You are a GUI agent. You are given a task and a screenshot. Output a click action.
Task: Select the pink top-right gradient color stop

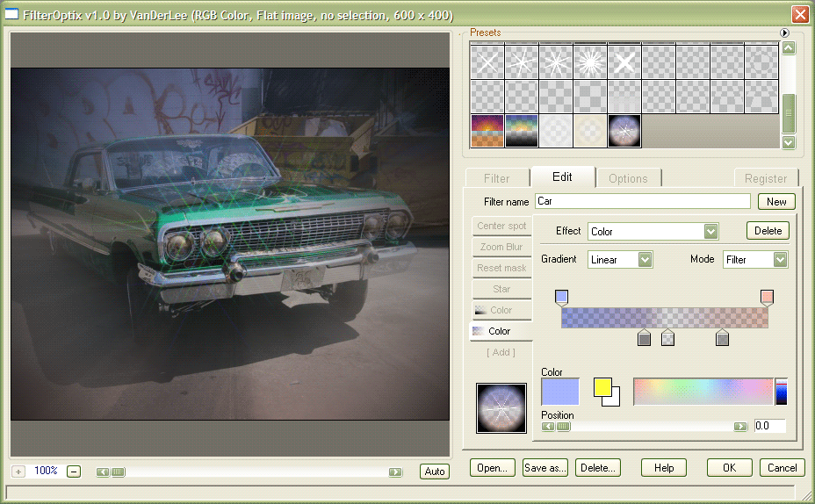(767, 297)
